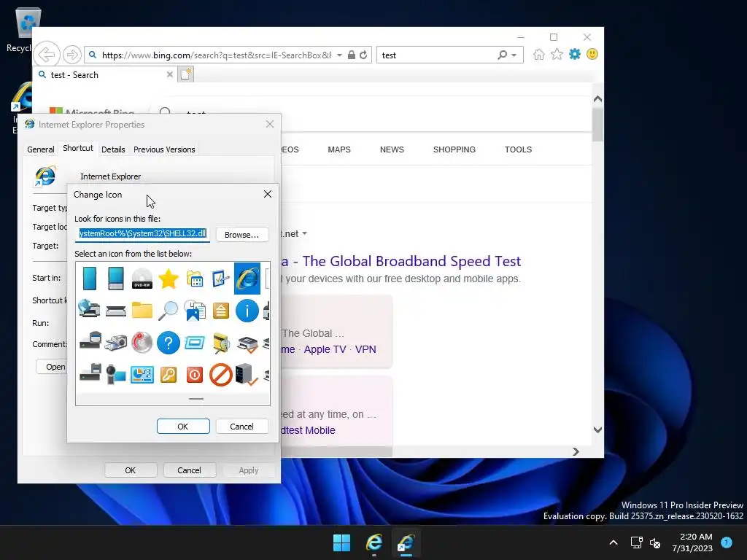Choose the checklist with pen icon
The height and width of the screenshot is (560, 747).
pos(220,279)
